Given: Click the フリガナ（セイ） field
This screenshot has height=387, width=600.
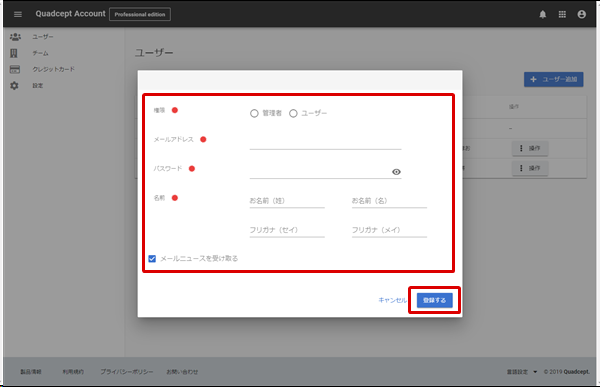Looking at the screenshot, I should [287, 230].
